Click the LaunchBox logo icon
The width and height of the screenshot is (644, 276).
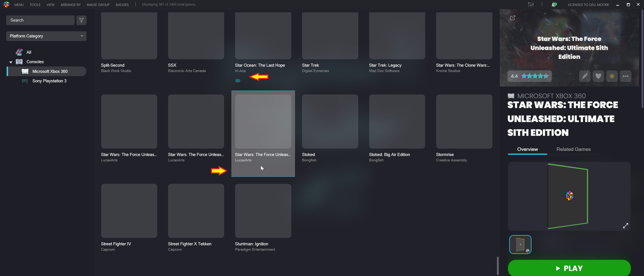pyautogui.click(x=7, y=5)
